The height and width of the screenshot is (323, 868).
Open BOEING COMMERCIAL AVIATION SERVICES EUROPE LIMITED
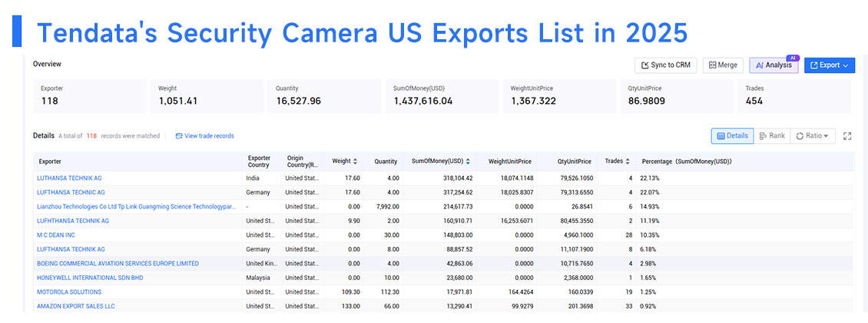118,263
